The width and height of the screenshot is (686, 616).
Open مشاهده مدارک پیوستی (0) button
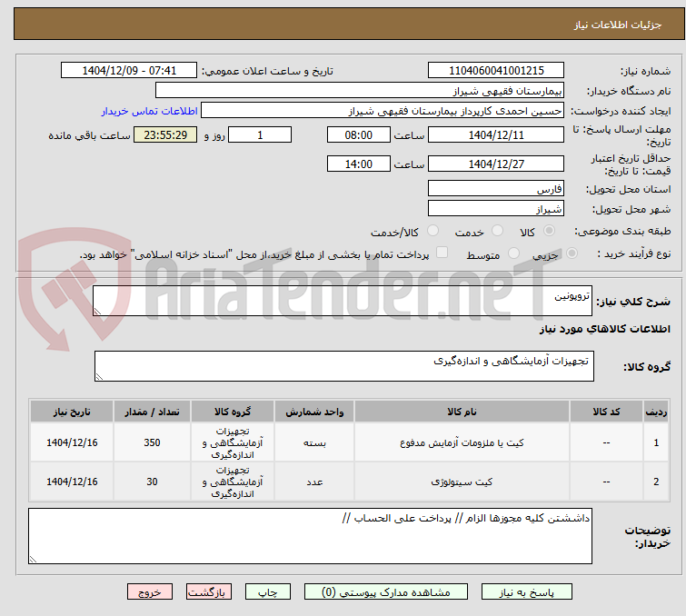pyautogui.click(x=386, y=592)
